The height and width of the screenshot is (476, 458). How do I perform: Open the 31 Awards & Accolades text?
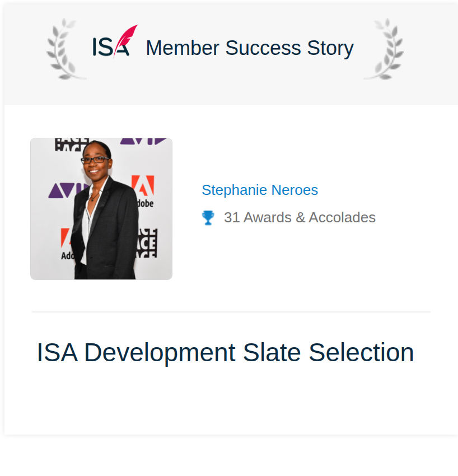pos(300,218)
